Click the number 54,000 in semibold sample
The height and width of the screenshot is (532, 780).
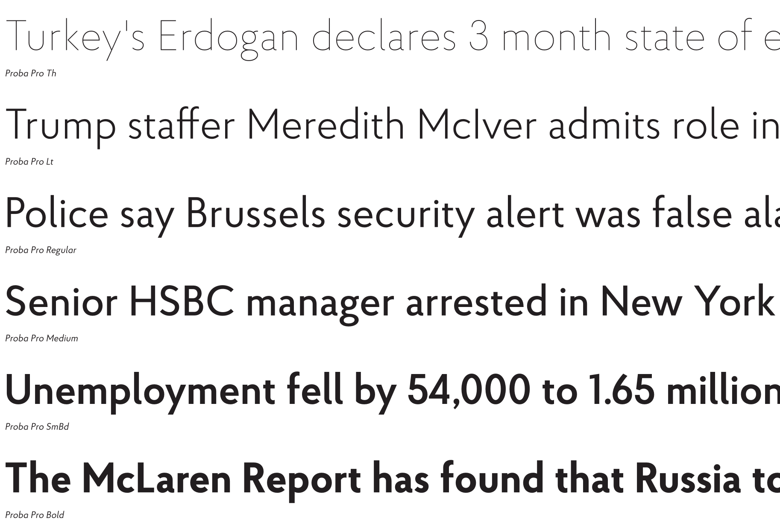coord(469,391)
